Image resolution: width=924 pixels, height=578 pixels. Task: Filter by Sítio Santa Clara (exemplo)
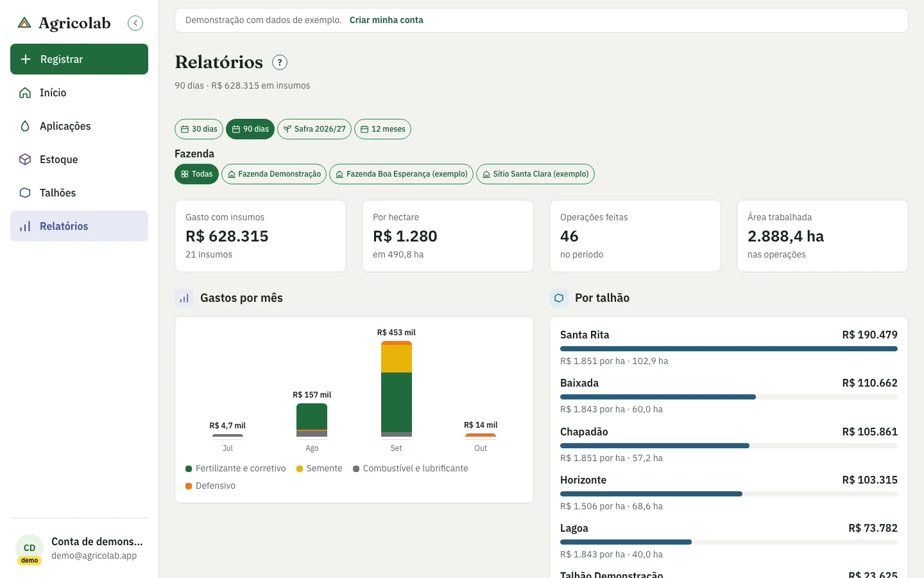click(535, 174)
